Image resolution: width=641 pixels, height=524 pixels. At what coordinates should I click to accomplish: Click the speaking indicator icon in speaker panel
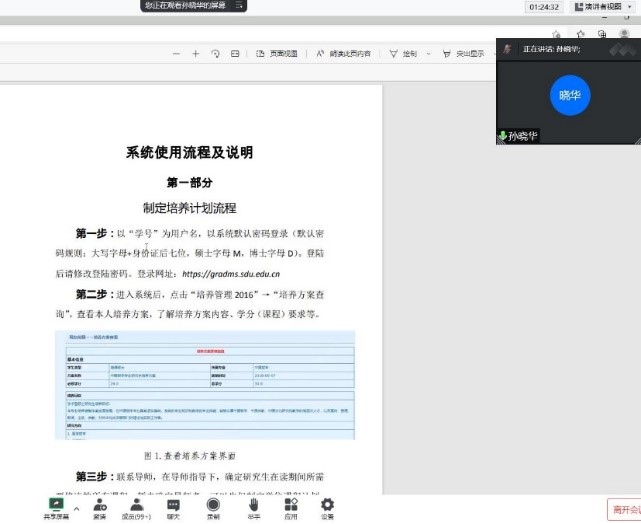(x=507, y=49)
